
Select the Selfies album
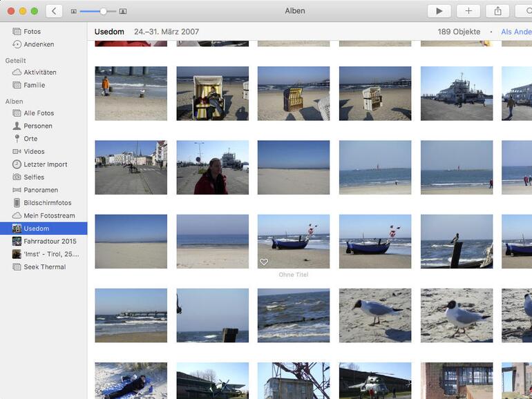click(34, 177)
